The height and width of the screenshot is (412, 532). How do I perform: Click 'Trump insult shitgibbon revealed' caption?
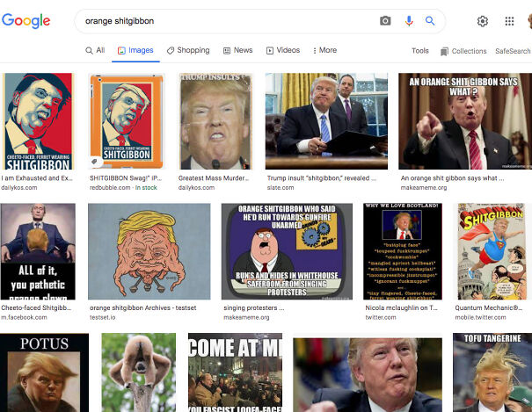point(322,178)
